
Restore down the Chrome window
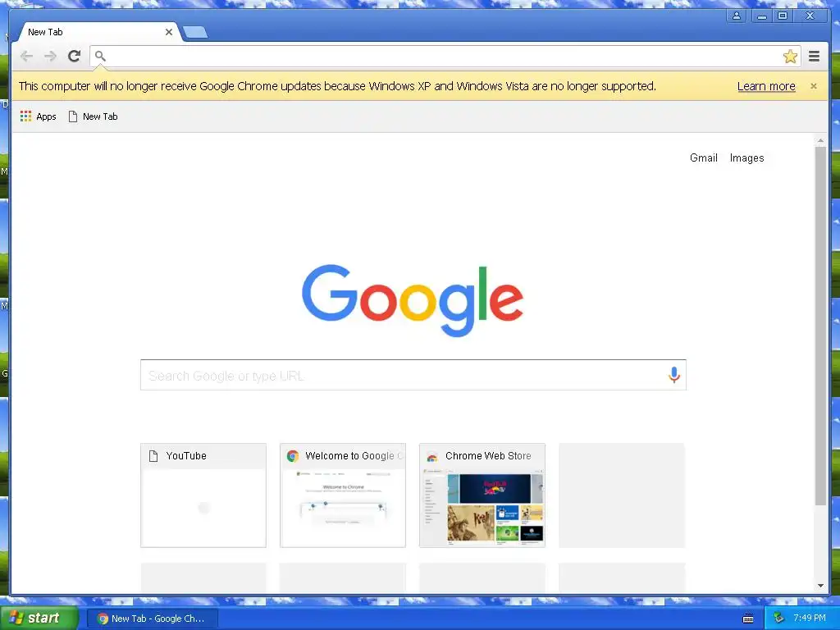click(x=782, y=16)
